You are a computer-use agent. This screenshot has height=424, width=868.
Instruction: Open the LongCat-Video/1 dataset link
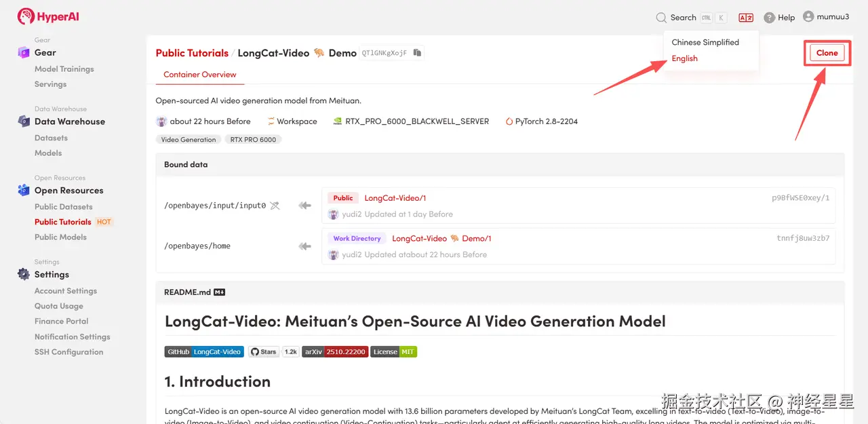[395, 198]
